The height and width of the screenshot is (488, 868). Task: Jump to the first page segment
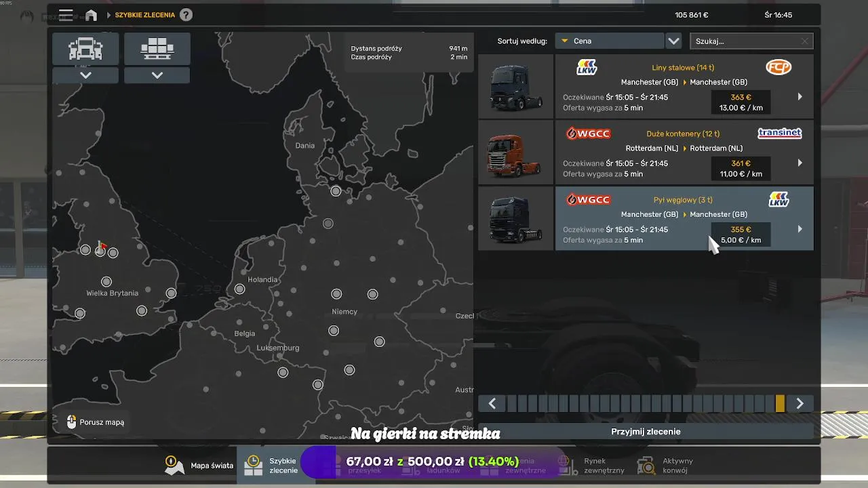(x=513, y=403)
